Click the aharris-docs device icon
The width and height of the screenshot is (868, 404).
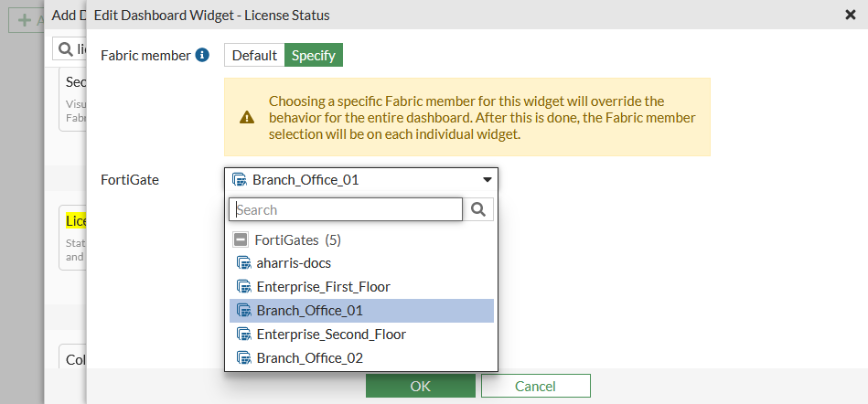tap(243, 263)
